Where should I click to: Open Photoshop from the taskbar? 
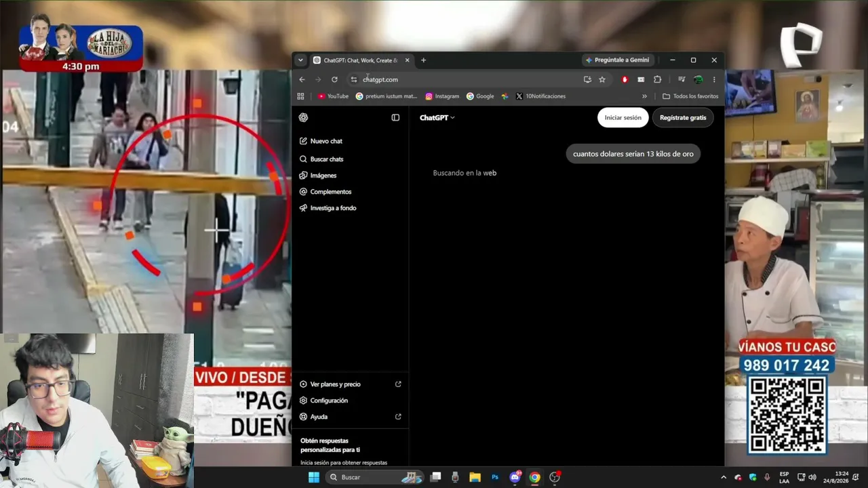(495, 477)
